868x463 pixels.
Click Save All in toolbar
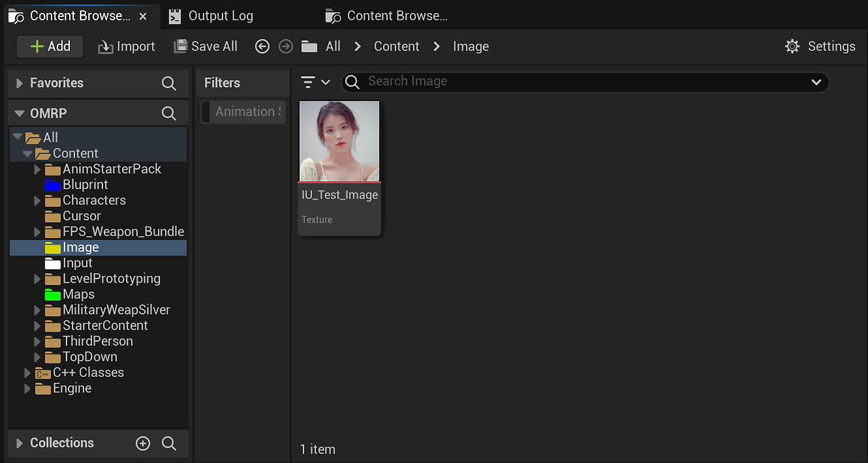pyautogui.click(x=205, y=46)
